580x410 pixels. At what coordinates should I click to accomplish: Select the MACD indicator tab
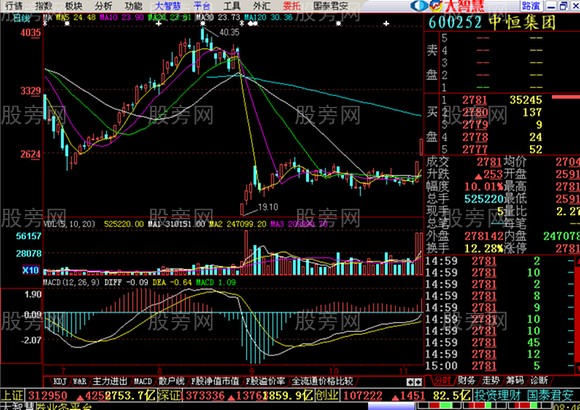tap(143, 381)
